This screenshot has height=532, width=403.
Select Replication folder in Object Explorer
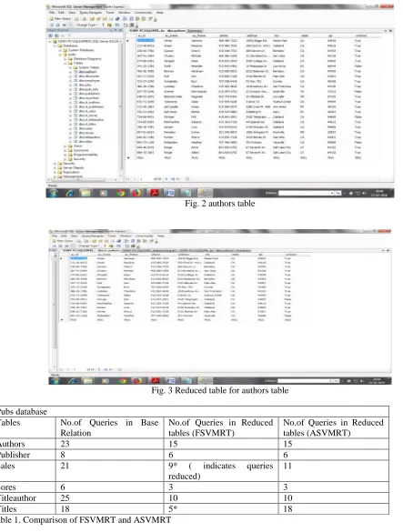pos(71,173)
